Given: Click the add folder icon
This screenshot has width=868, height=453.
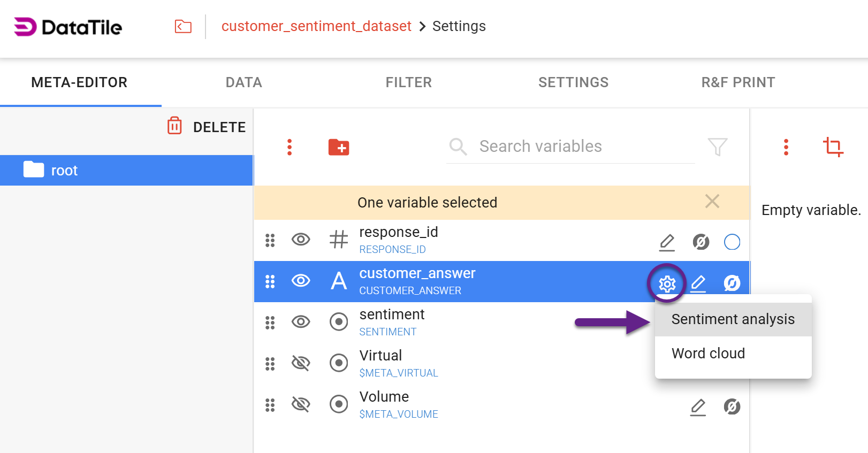Looking at the screenshot, I should [x=339, y=147].
